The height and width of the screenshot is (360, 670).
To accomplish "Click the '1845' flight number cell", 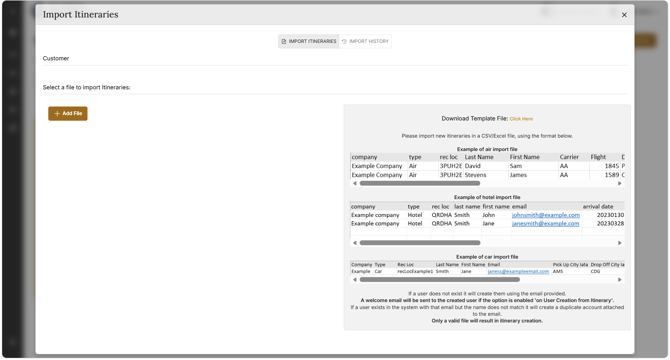I will tap(611, 166).
